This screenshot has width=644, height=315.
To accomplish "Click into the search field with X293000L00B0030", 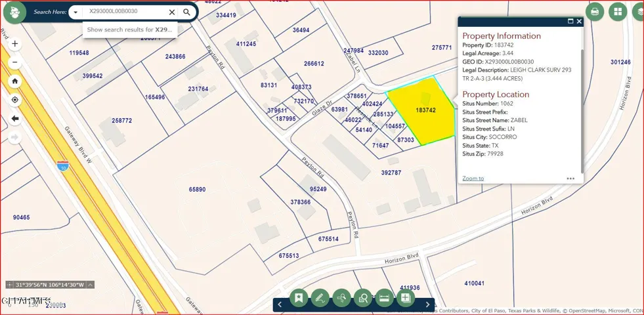I will point(123,12).
